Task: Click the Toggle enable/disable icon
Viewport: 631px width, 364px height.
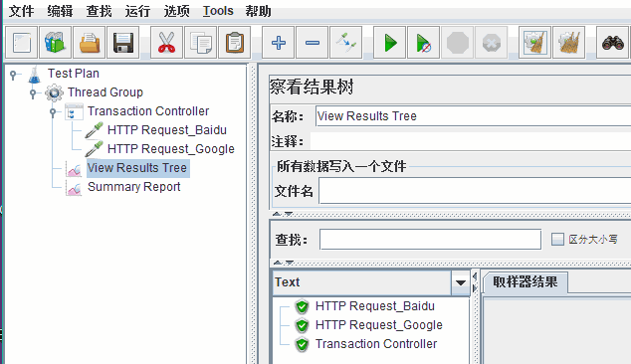Action: coord(346,43)
